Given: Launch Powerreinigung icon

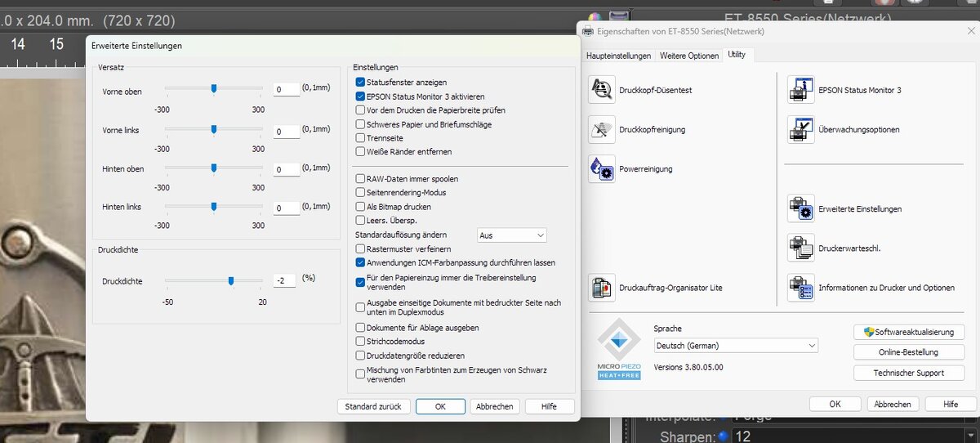Looking at the screenshot, I should (602, 168).
